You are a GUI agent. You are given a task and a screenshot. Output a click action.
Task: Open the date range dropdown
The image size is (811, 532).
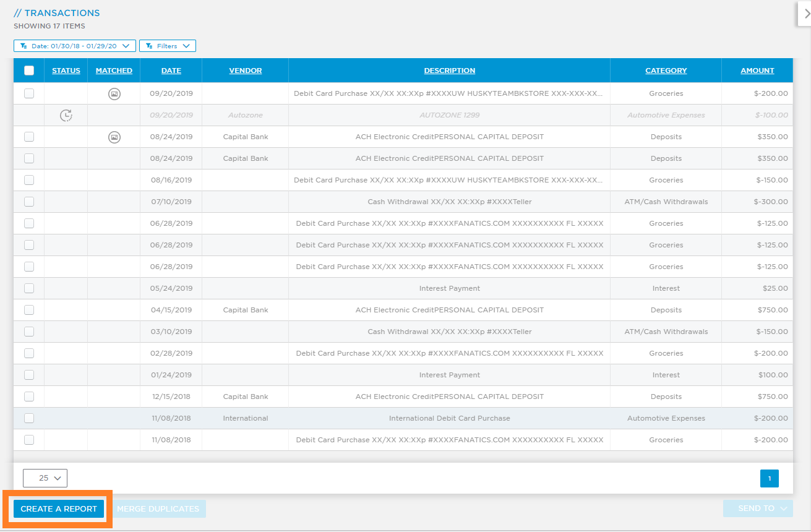74,46
